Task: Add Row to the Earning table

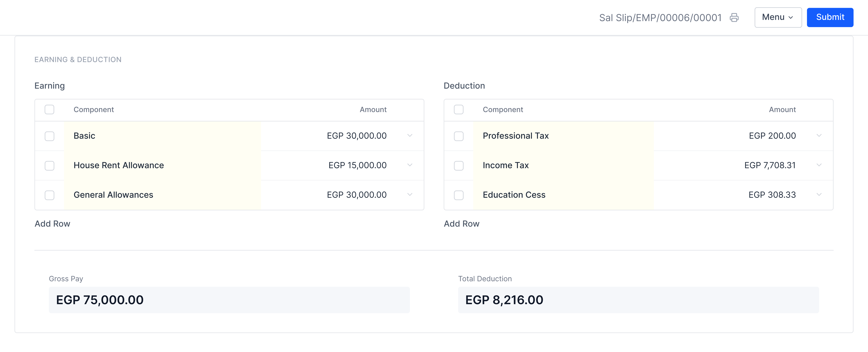Action: pos(52,224)
